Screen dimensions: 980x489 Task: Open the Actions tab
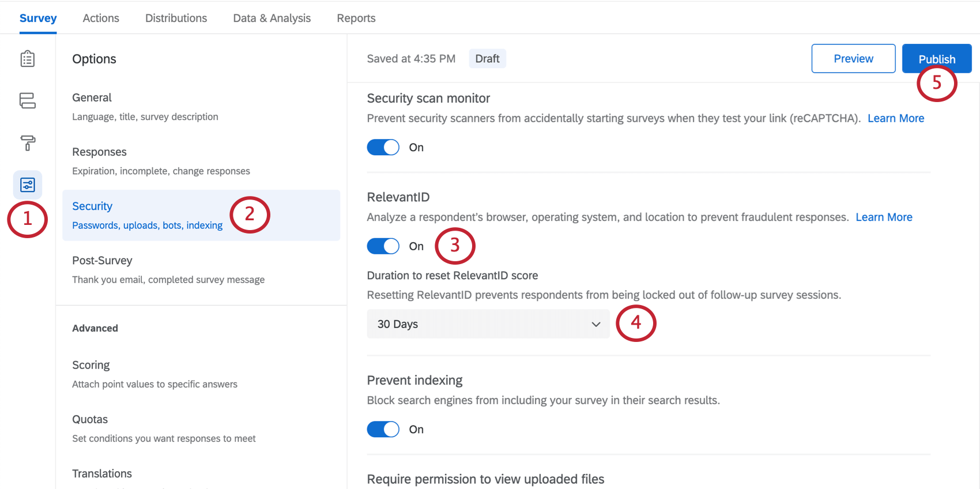click(x=100, y=18)
